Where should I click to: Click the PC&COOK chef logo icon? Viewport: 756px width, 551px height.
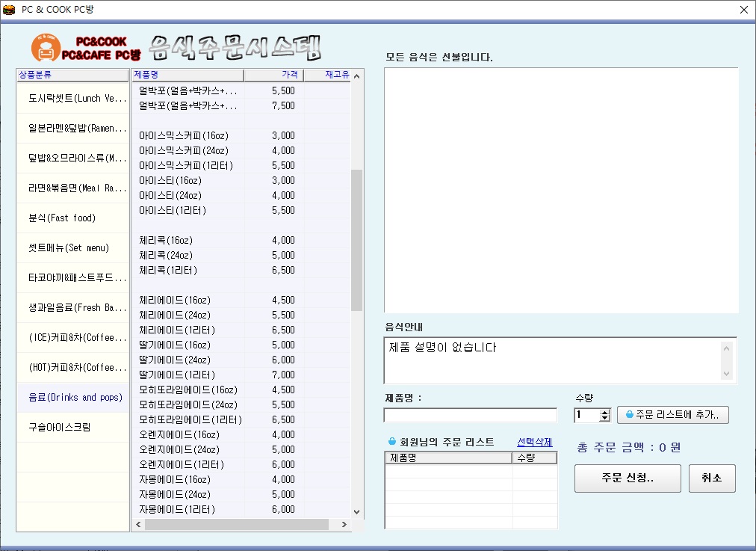46,48
